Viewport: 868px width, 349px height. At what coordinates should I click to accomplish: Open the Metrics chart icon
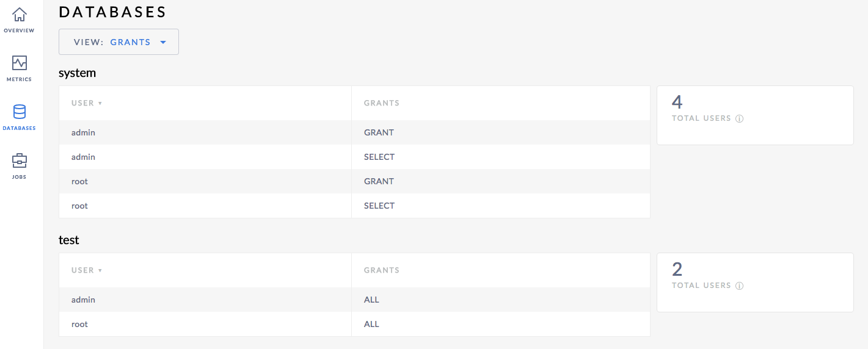pyautogui.click(x=20, y=63)
